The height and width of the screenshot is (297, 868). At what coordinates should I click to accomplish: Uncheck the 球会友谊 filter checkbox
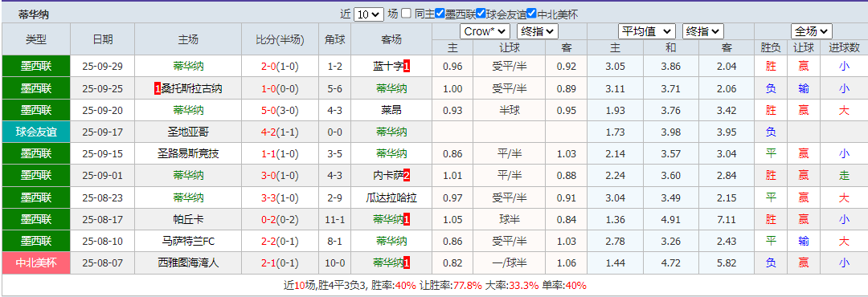pos(481,14)
